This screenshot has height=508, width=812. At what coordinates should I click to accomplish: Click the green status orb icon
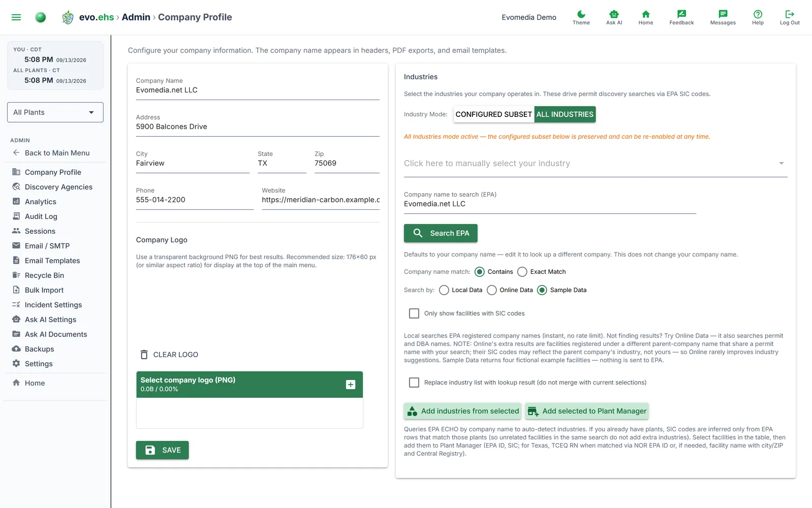click(x=41, y=17)
